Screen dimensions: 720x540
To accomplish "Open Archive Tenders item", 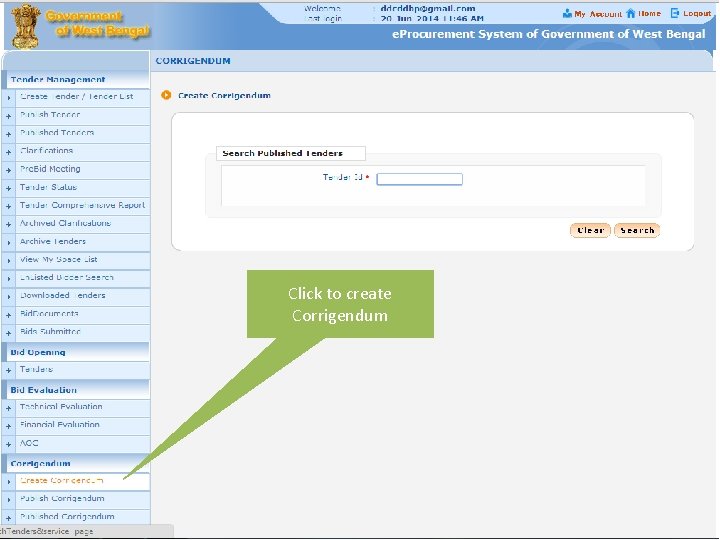I will tap(53, 241).
